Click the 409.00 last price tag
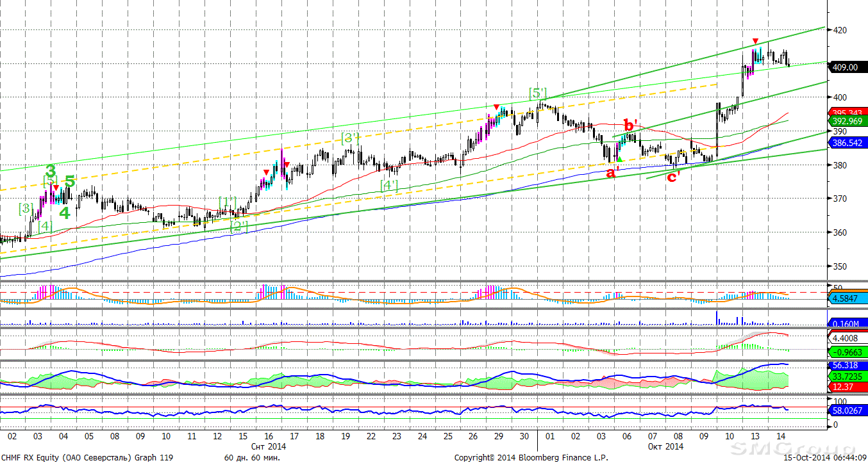Viewport: 868px width, 463px height. coord(844,67)
